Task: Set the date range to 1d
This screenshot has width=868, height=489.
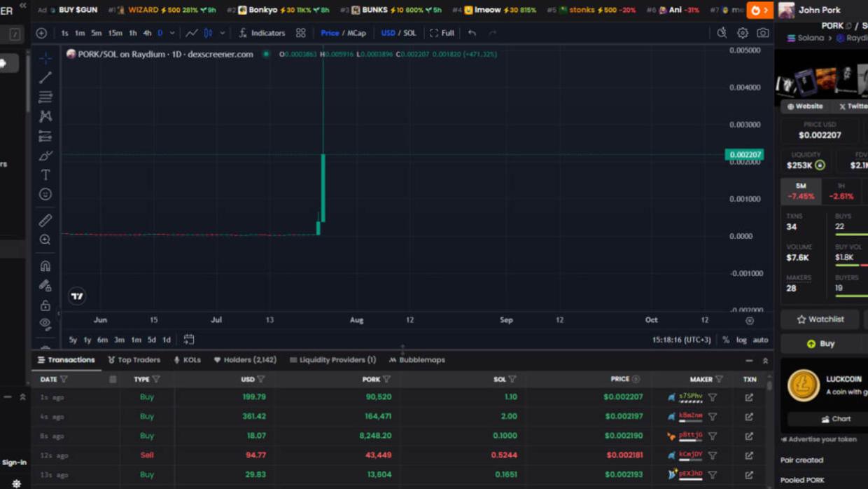Action: [x=167, y=340]
